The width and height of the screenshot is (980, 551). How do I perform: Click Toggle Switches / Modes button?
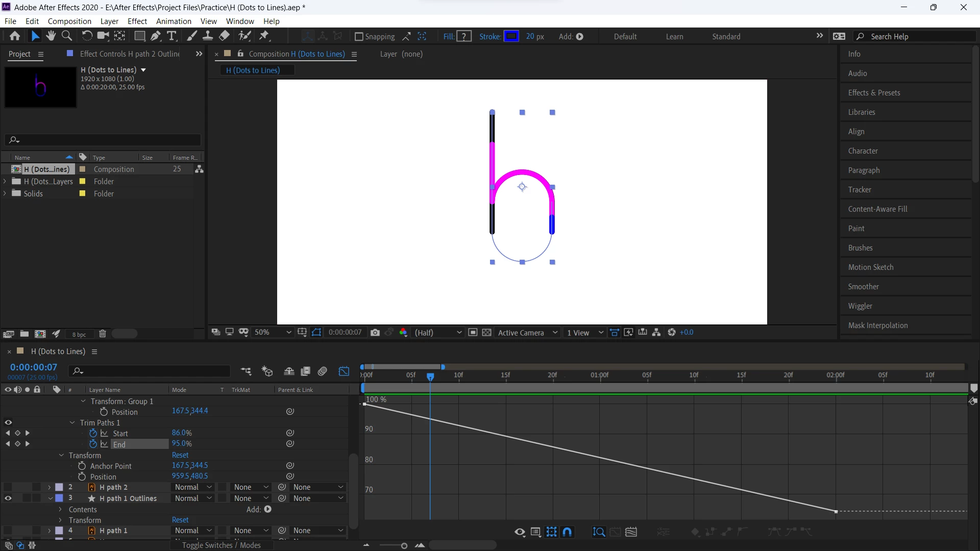coord(222,545)
